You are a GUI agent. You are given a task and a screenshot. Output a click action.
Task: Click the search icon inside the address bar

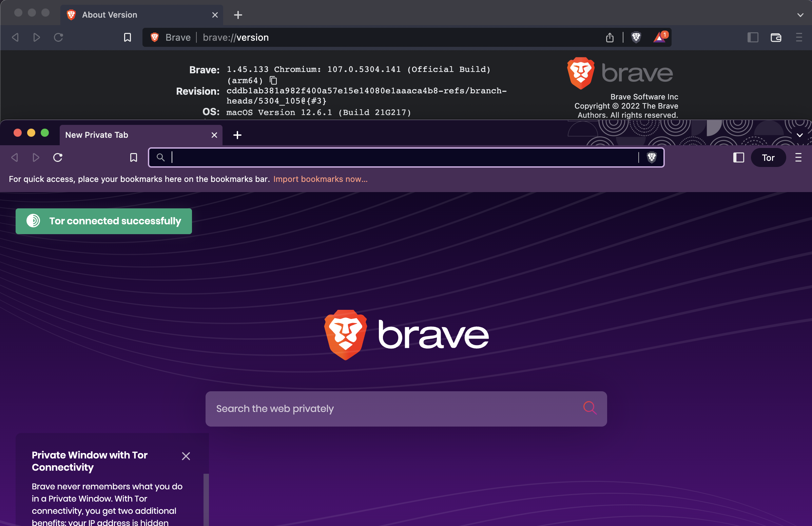click(161, 157)
